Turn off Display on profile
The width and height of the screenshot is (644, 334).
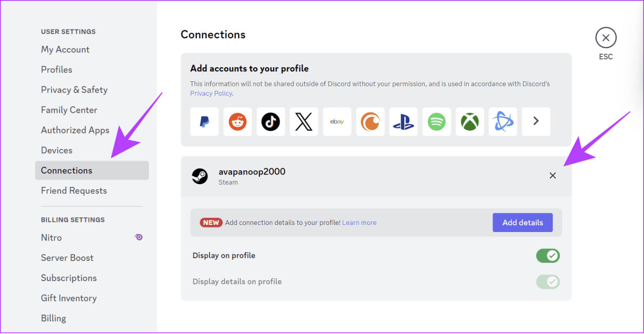548,256
